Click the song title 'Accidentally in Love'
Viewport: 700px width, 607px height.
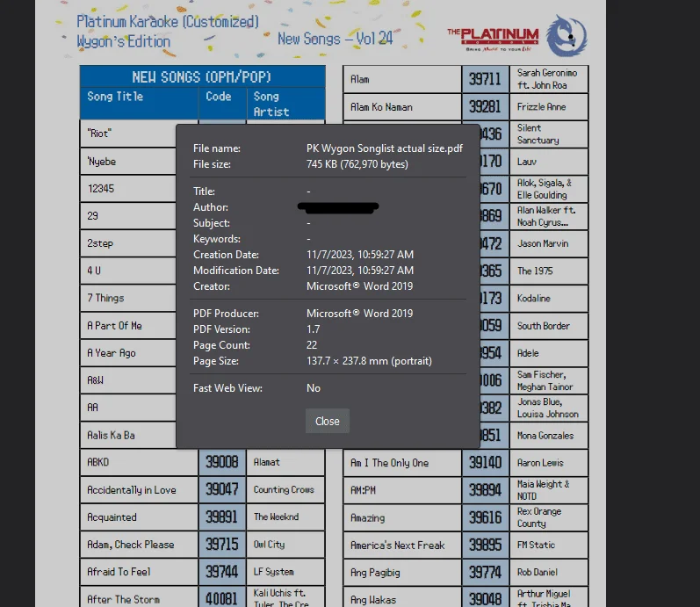132,490
